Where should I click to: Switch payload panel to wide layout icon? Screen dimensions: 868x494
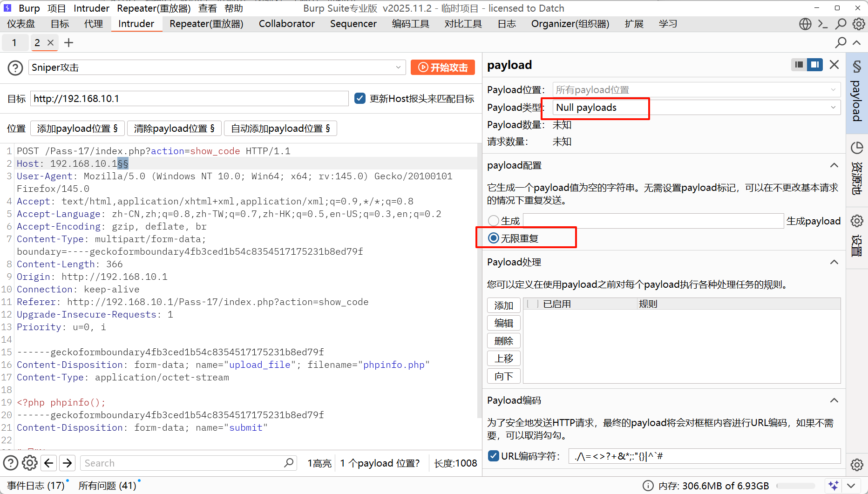click(815, 65)
